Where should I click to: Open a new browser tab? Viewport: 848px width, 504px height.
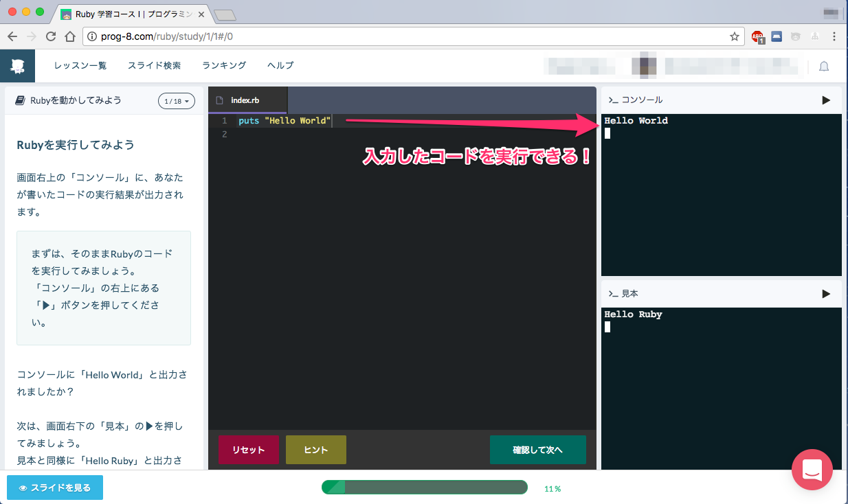(x=225, y=14)
